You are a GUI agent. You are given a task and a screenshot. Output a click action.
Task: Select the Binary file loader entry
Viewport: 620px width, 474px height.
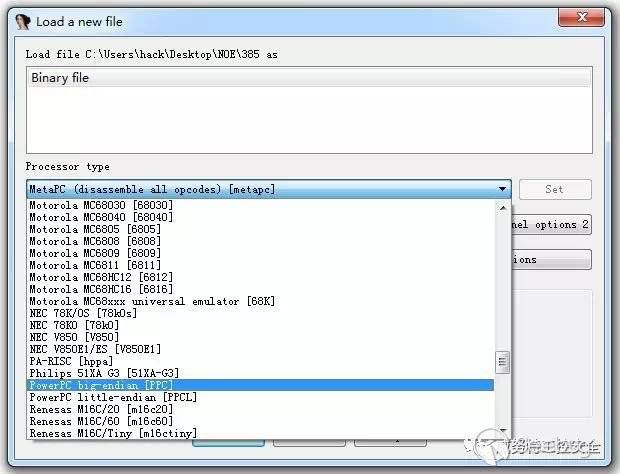[x=309, y=77]
